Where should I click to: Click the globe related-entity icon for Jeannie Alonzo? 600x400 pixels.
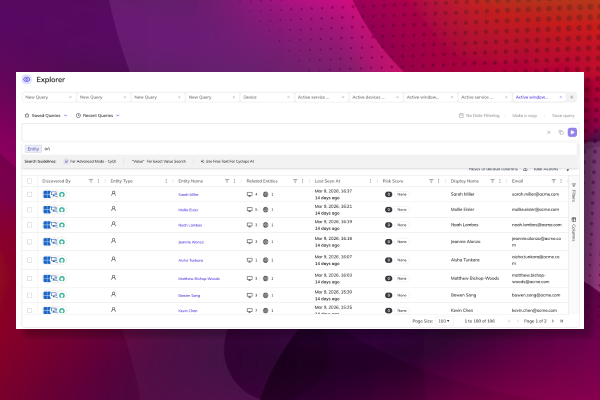266,242
